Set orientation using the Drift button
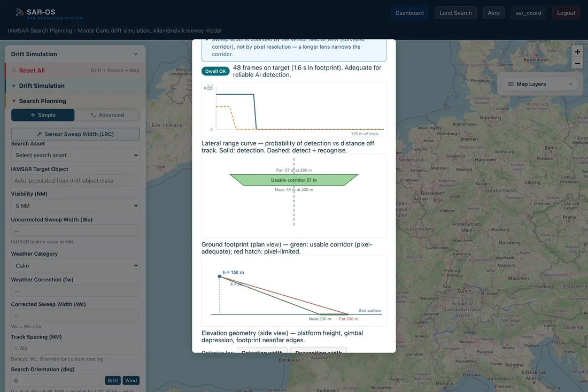This screenshot has height=392, width=588. 112,380
